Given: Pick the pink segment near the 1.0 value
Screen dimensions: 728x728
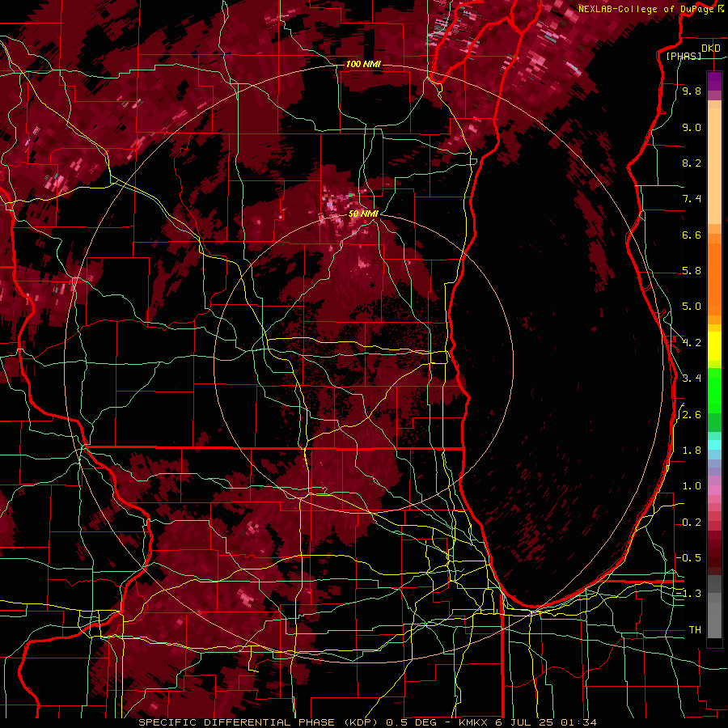Looking at the screenshot, I should pos(714,489).
